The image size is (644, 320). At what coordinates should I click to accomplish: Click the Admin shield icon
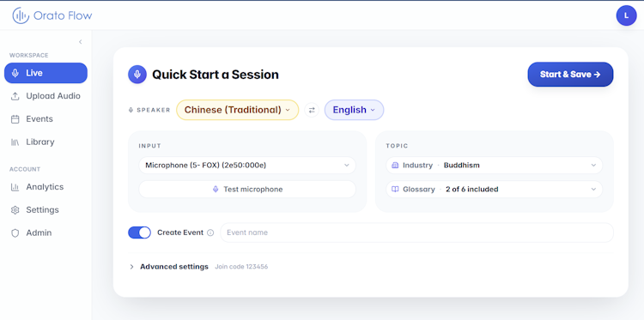click(15, 233)
